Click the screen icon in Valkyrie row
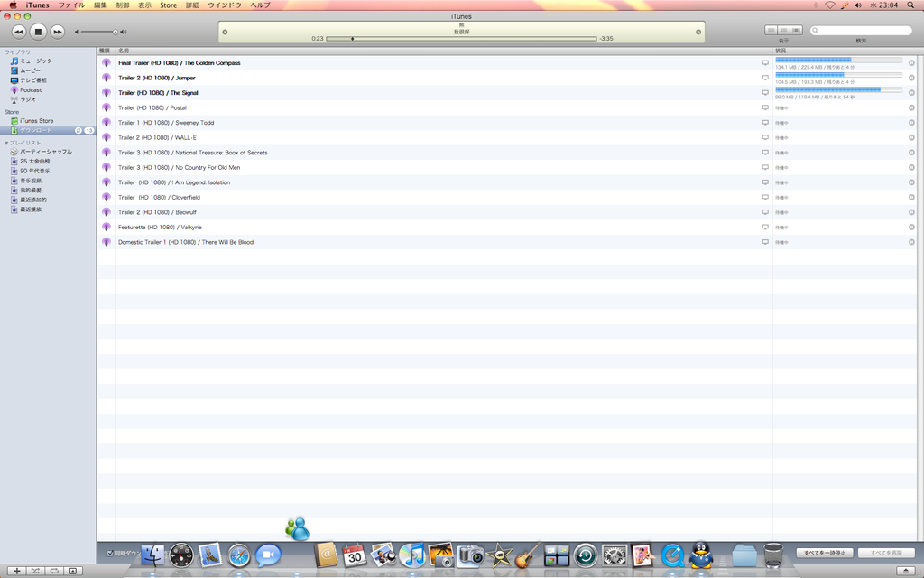This screenshot has height=578, width=924. (765, 227)
